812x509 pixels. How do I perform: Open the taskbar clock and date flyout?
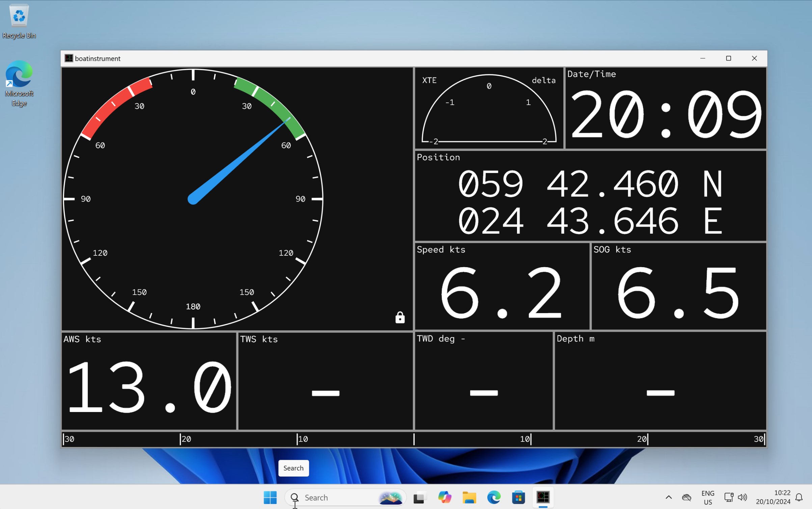pyautogui.click(x=773, y=497)
